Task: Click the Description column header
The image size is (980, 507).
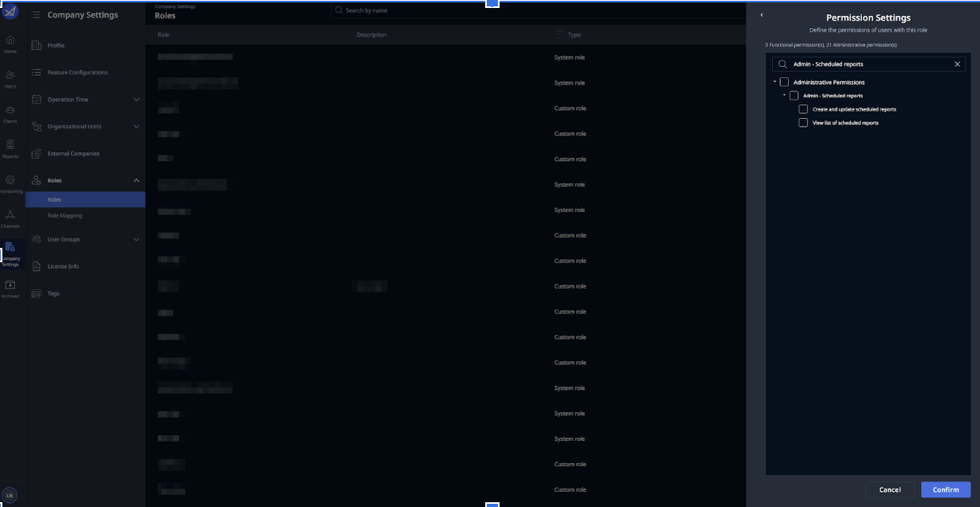Action: pyautogui.click(x=371, y=35)
